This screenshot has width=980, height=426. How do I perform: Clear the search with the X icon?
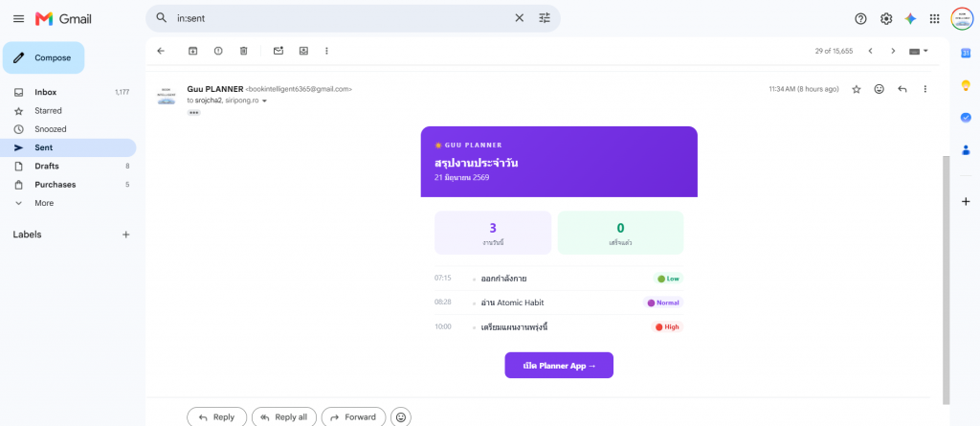520,18
